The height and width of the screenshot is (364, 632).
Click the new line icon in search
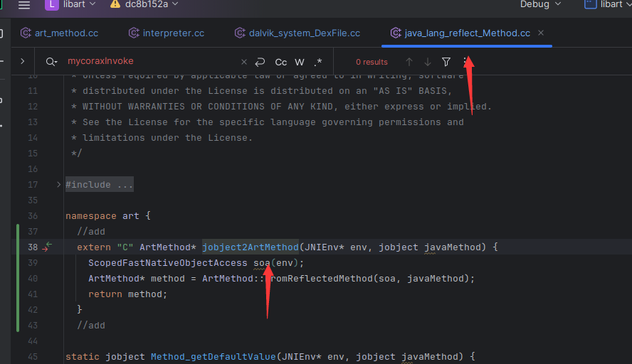[260, 62]
